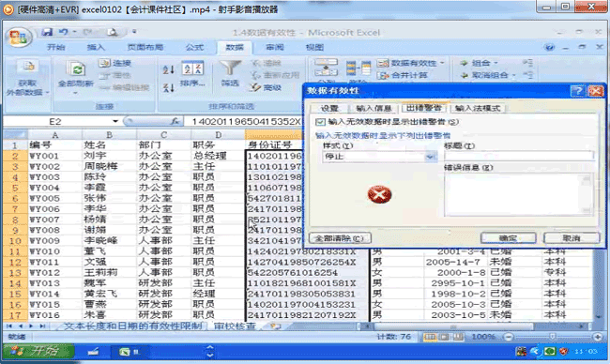Open the Excel Office button menu
Image resolution: width=610 pixels, height=364 pixels.
(18, 38)
